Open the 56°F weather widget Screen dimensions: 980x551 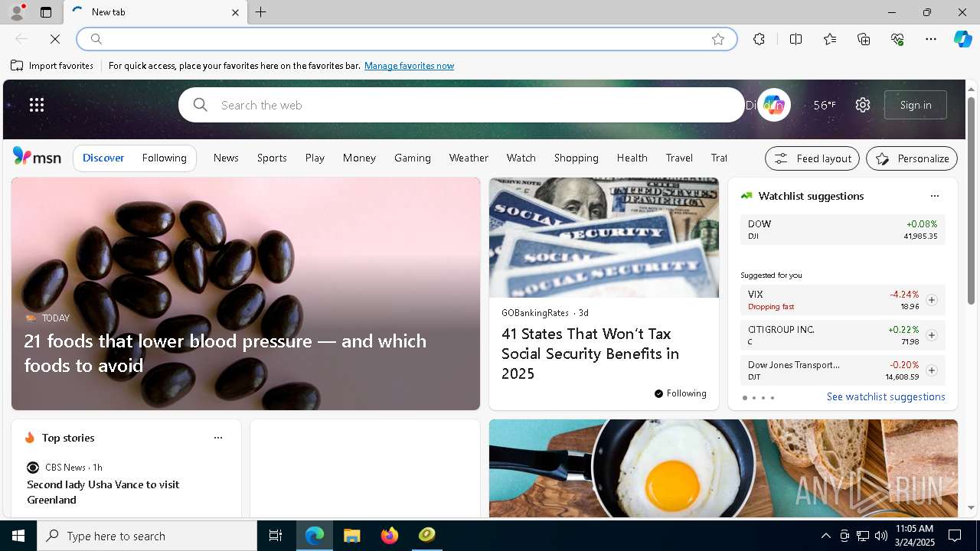tap(825, 105)
